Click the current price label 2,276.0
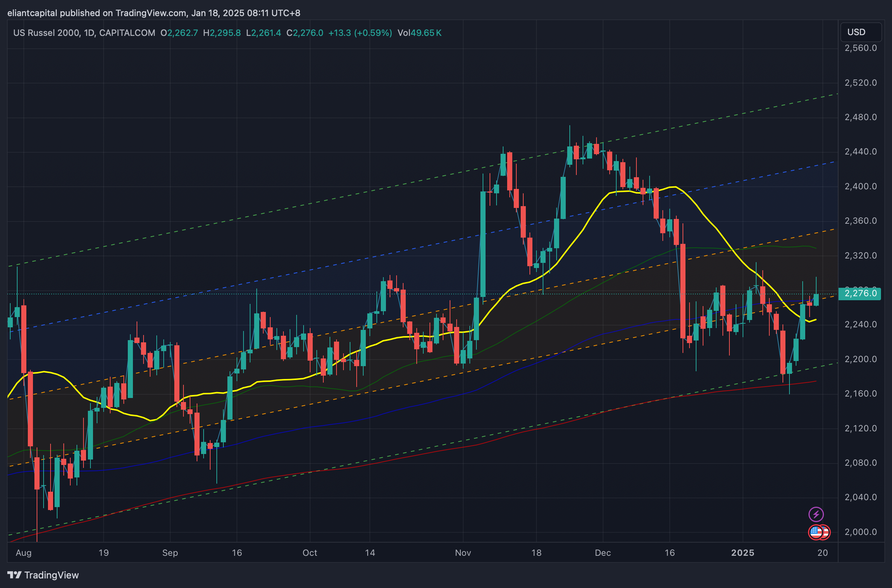Screen dimensions: 892x588 pyautogui.click(x=860, y=293)
